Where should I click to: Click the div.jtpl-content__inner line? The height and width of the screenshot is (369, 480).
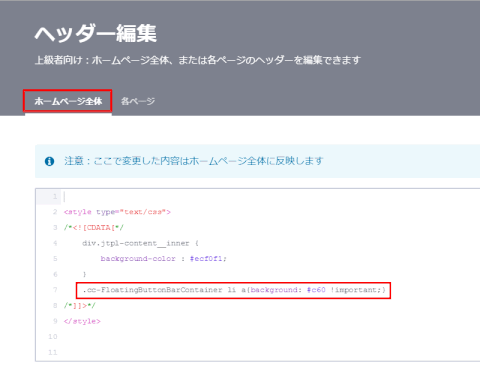tap(140, 243)
